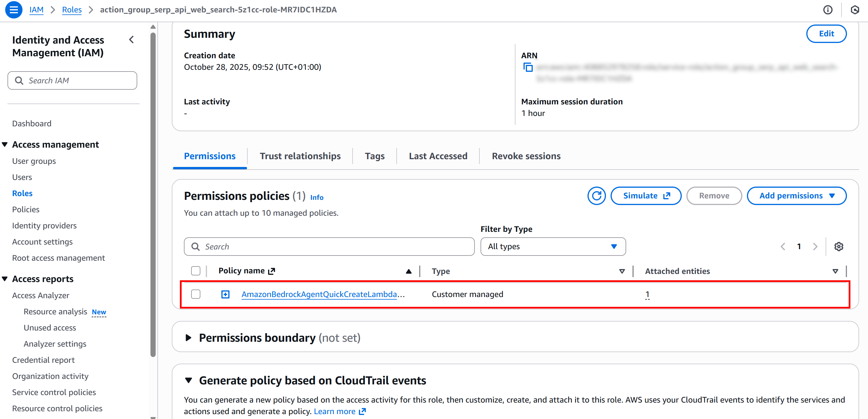This screenshot has height=419, width=868.
Task: Open the table preferences gear near pagination
Action: tap(839, 246)
